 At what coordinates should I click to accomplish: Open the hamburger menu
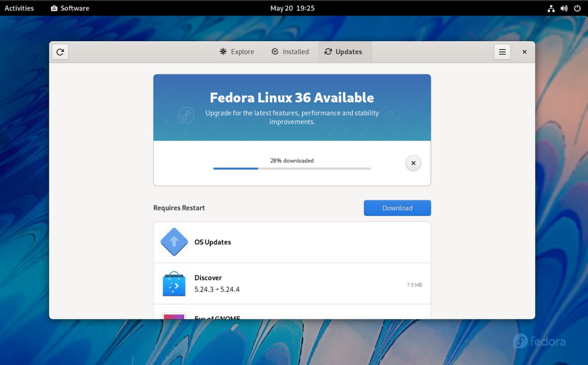pos(502,51)
